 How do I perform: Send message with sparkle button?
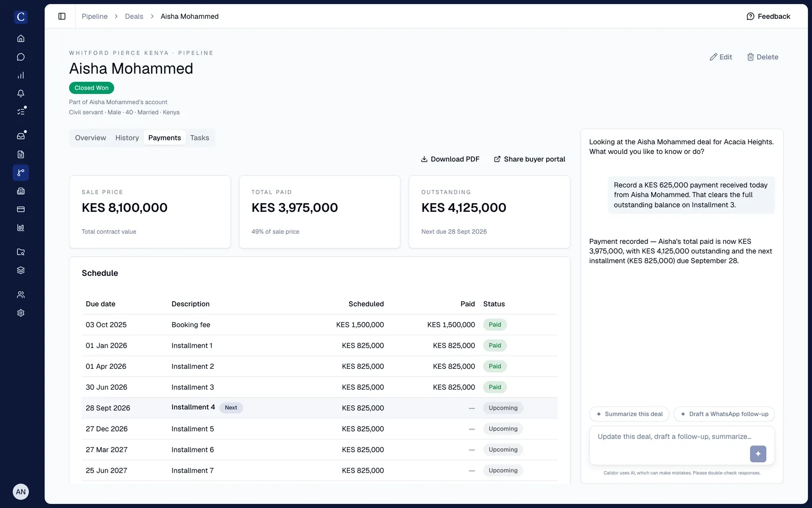point(758,454)
